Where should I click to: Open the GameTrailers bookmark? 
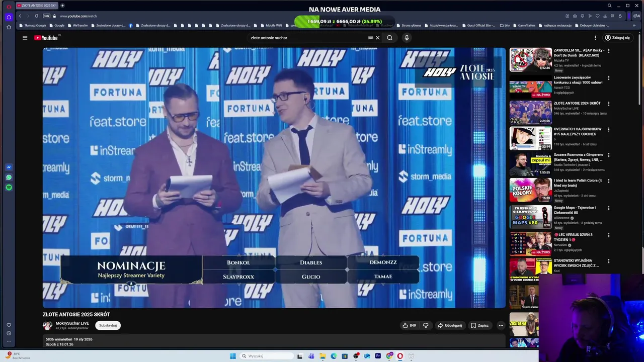(x=524, y=25)
